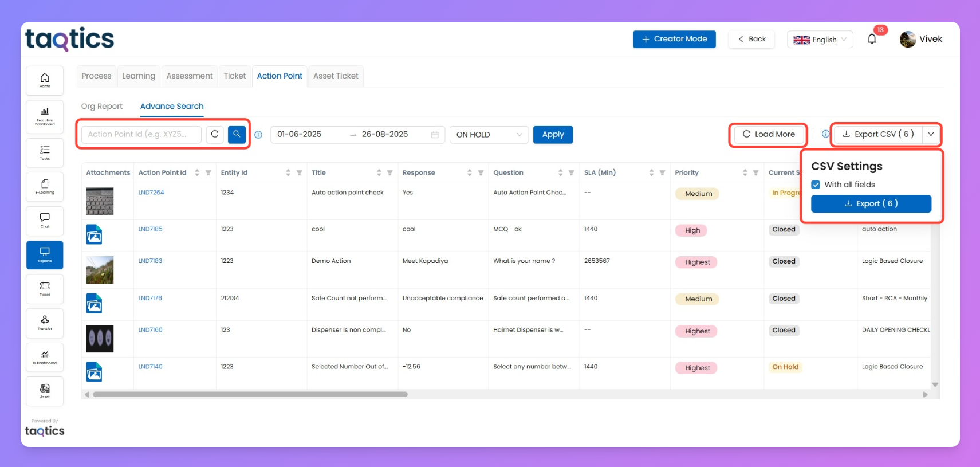Click the blue search magnifier button
980x467 pixels.
tap(237, 134)
